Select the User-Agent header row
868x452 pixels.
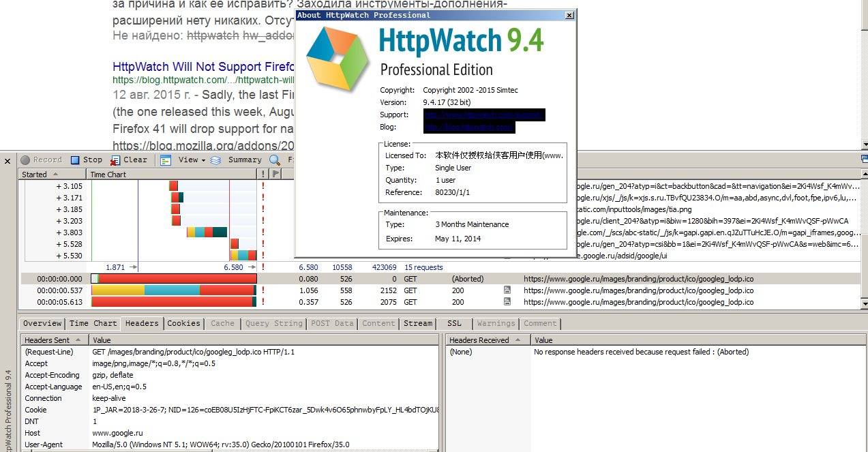(x=230, y=445)
